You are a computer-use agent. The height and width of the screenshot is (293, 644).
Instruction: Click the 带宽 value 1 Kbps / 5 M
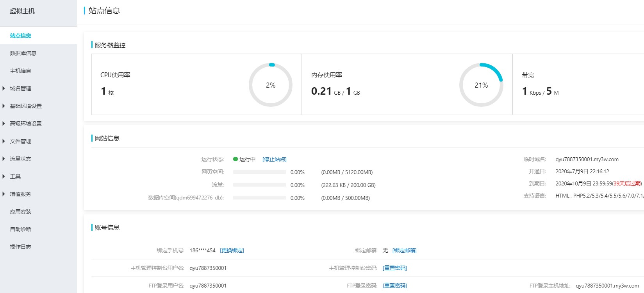click(541, 91)
